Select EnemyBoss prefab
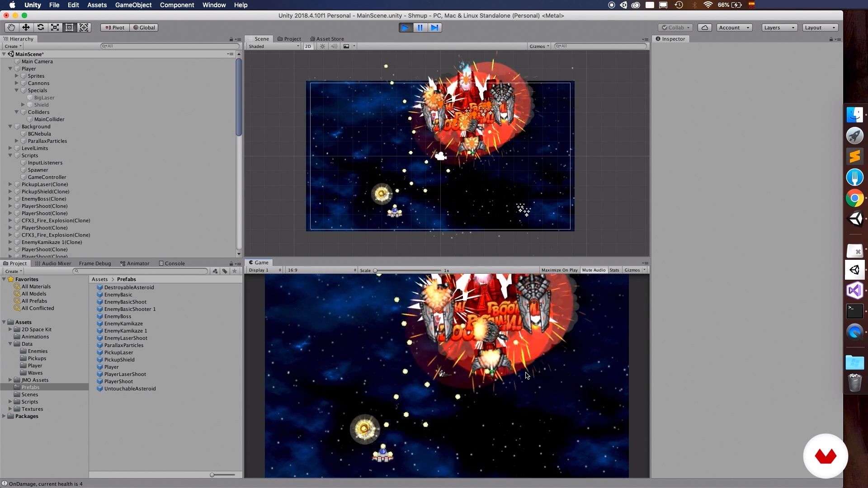The width and height of the screenshot is (868, 488). pos(118,316)
